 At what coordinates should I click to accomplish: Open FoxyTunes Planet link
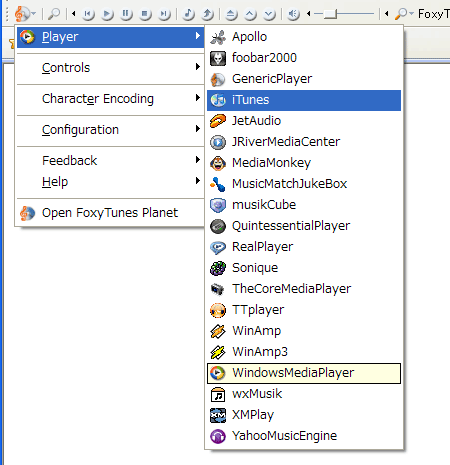(110, 213)
